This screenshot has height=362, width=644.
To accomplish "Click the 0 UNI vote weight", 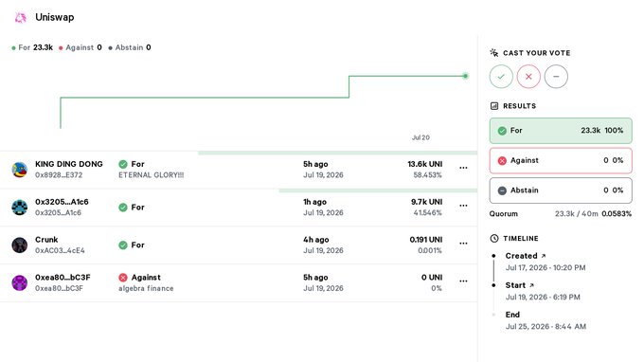I will point(432,278).
